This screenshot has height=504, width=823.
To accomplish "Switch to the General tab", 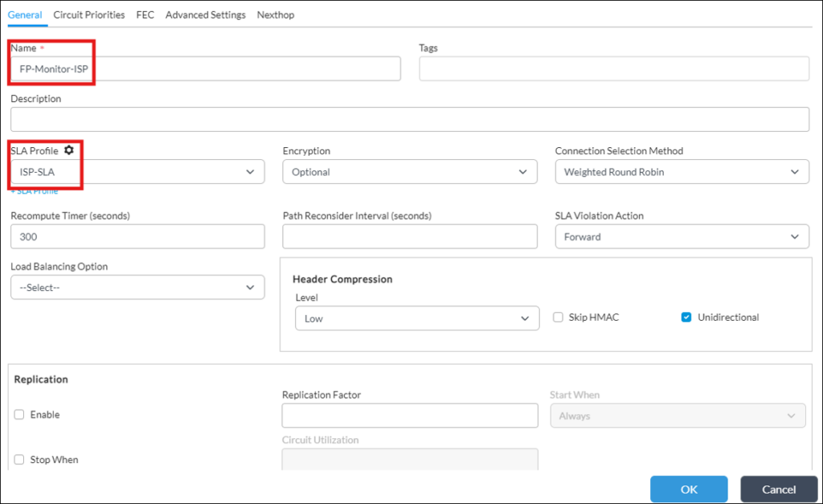I will [x=25, y=14].
